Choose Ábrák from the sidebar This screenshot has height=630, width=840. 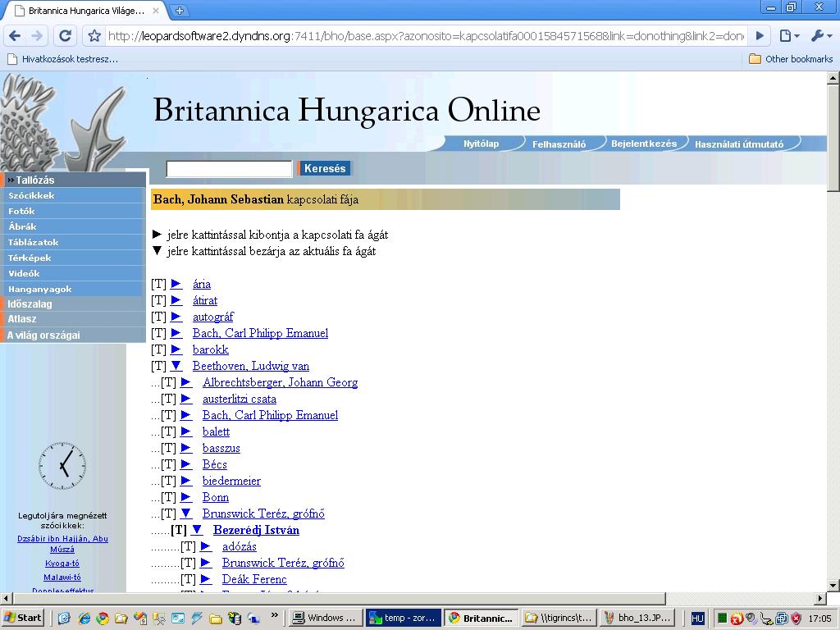[x=73, y=226]
